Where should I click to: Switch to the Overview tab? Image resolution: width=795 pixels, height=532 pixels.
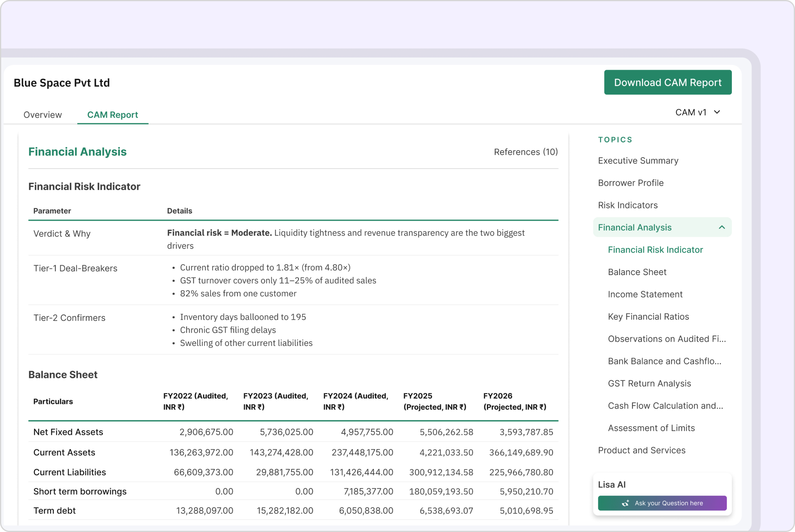click(x=43, y=115)
